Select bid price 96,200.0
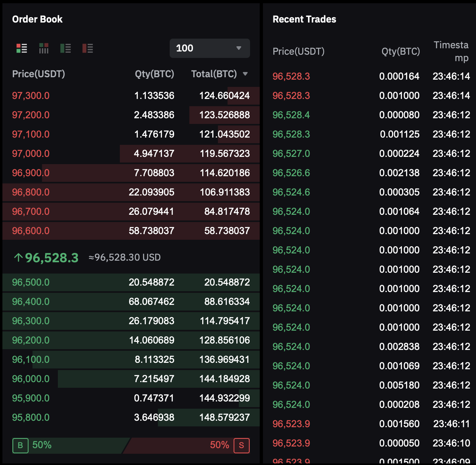The width and height of the screenshot is (476, 465). point(31,340)
